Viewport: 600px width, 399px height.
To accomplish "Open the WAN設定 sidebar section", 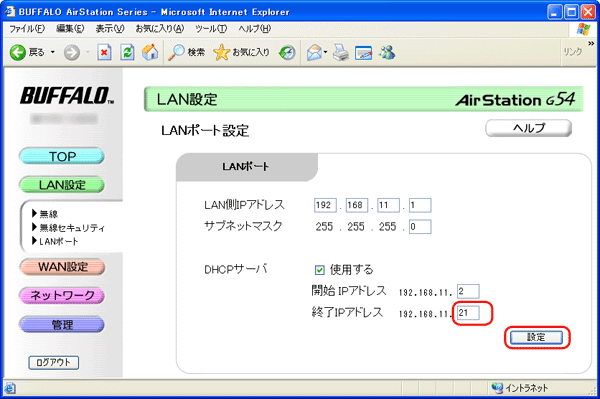I will (x=62, y=267).
